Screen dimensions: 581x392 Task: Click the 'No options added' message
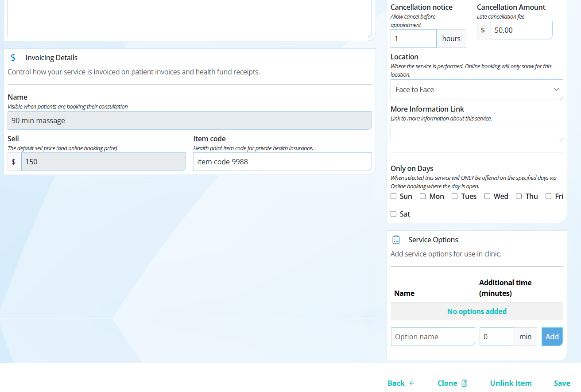pyautogui.click(x=477, y=311)
